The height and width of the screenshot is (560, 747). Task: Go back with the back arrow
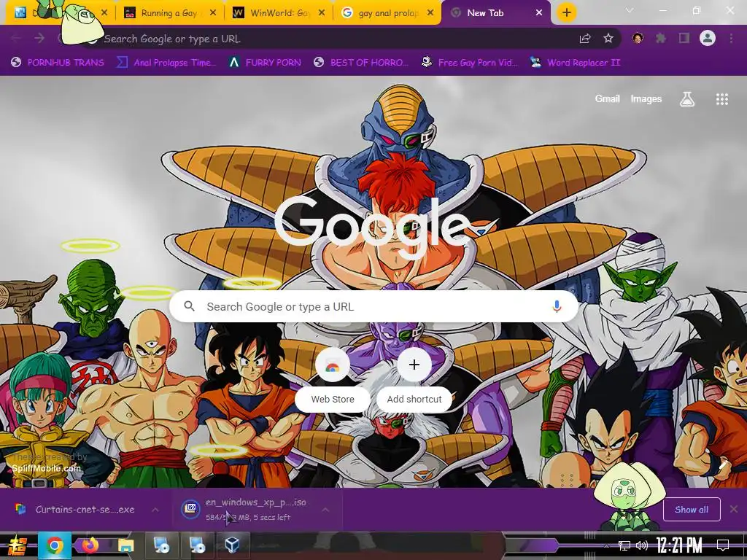pos(16,38)
